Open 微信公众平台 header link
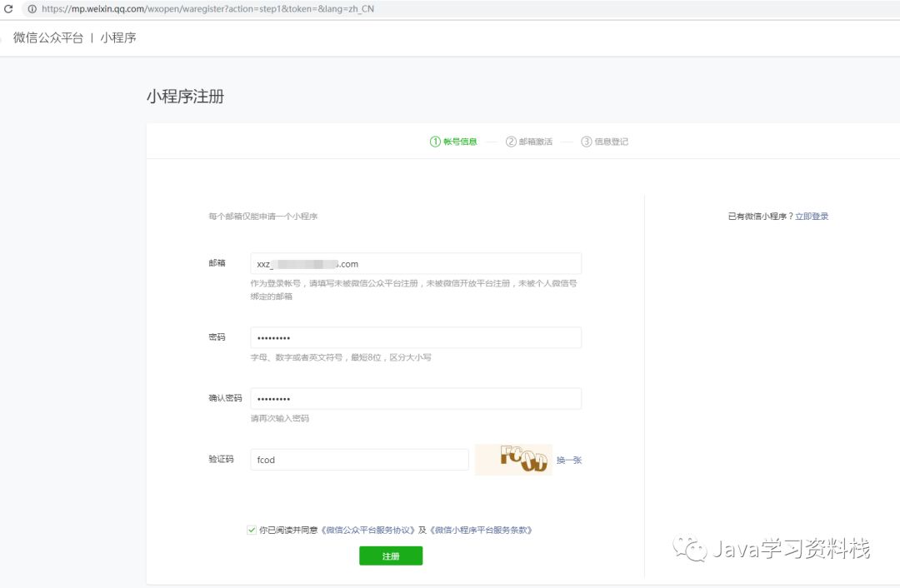Viewport: 900px width, 588px height. [48, 37]
